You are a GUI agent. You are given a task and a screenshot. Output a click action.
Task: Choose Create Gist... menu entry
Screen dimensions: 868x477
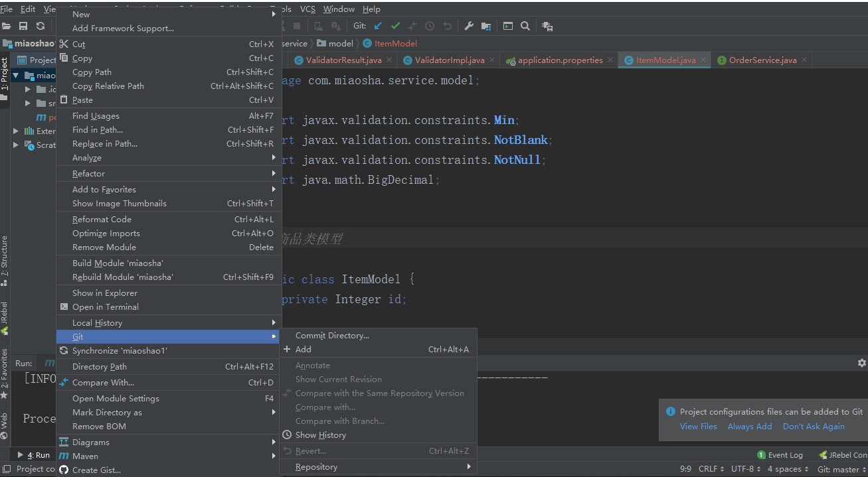(x=166, y=470)
